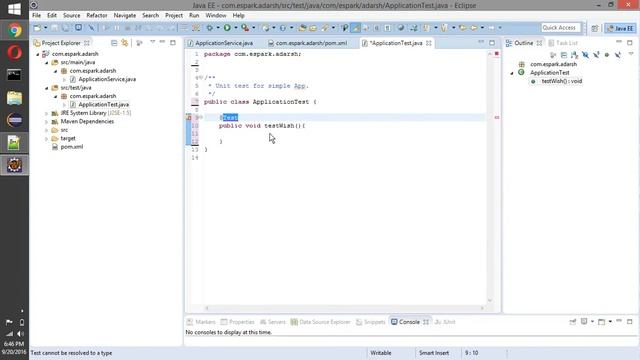Screen dimensions: 640x360
Task: Click into the Quick Access field
Action: click(x=561, y=28)
